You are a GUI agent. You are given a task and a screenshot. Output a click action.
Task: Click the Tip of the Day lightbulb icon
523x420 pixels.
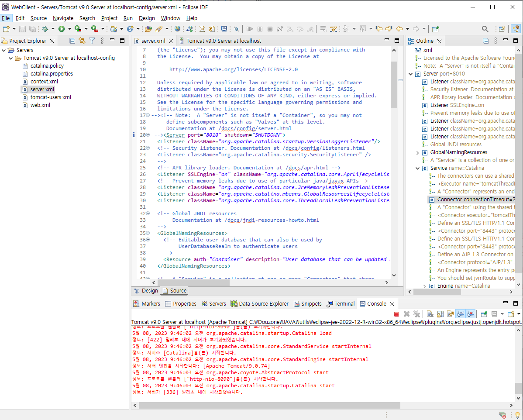point(517,415)
